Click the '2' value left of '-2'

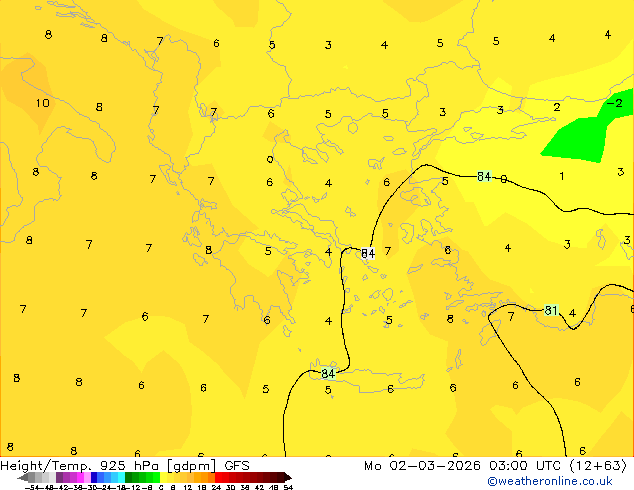[x=557, y=107]
